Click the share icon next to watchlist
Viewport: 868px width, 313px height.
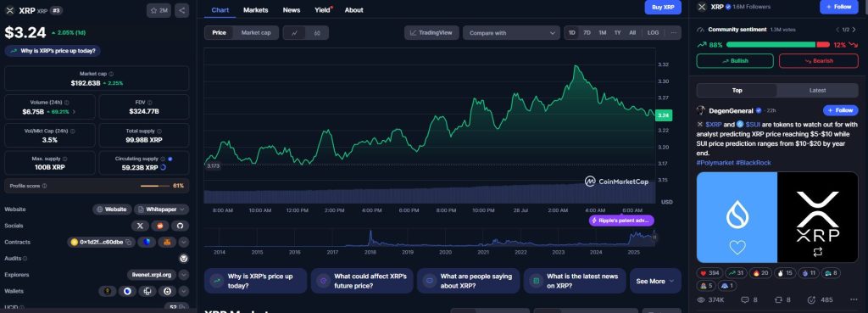181,10
